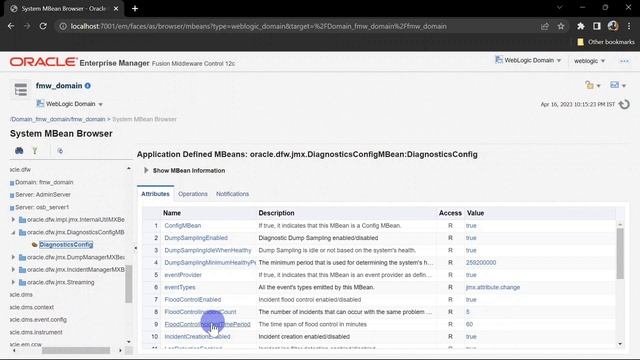Screen dimensions: 640x360
Task: Open the mail icon dropdown at top right
Action: tap(618, 85)
